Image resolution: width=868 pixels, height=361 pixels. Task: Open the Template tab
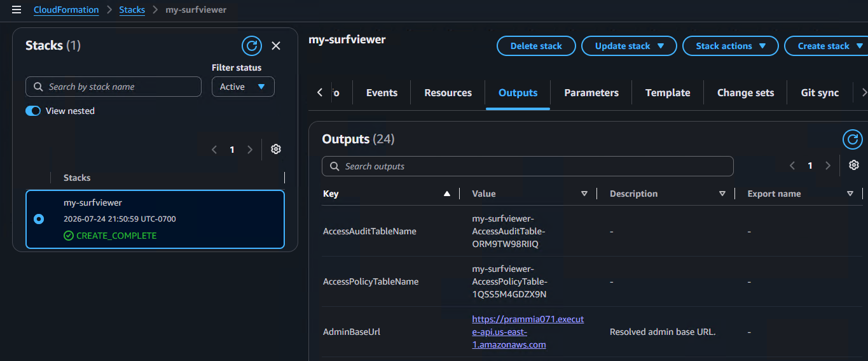[x=668, y=93]
